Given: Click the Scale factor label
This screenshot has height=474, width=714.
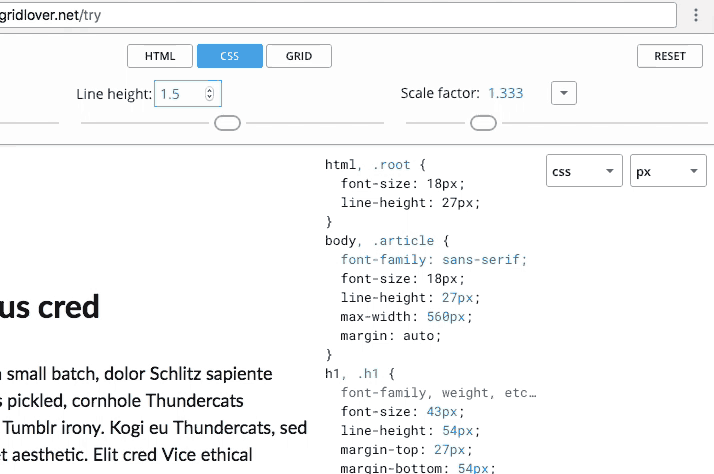Looking at the screenshot, I should point(440,93).
